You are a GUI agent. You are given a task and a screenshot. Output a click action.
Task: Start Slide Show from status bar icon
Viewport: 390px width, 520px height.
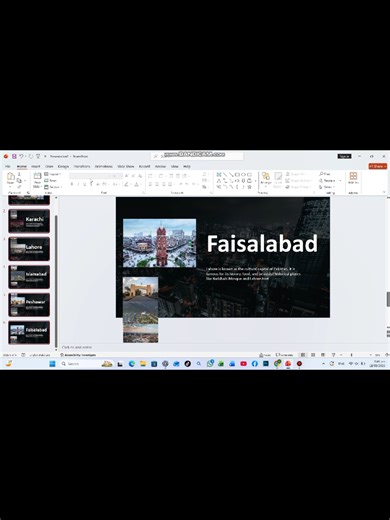[333, 355]
